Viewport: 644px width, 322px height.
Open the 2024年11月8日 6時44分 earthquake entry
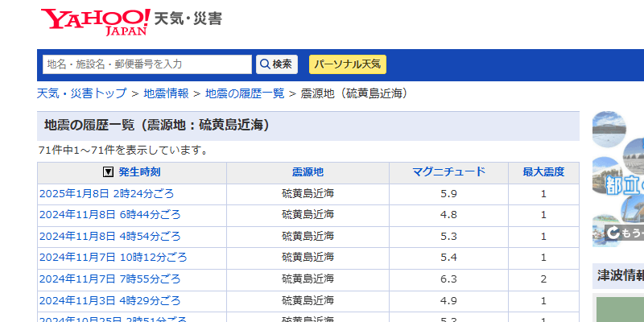109,215
